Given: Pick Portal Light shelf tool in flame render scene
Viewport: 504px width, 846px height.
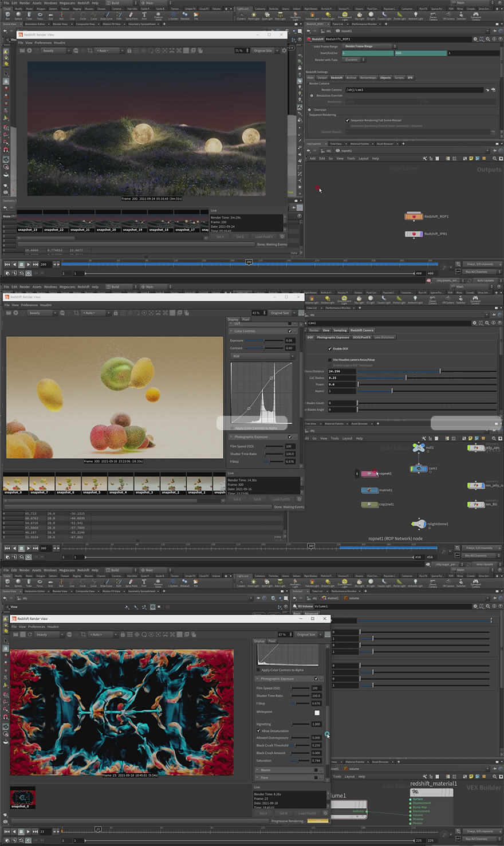Looking at the screenshot, I should 400,583.
